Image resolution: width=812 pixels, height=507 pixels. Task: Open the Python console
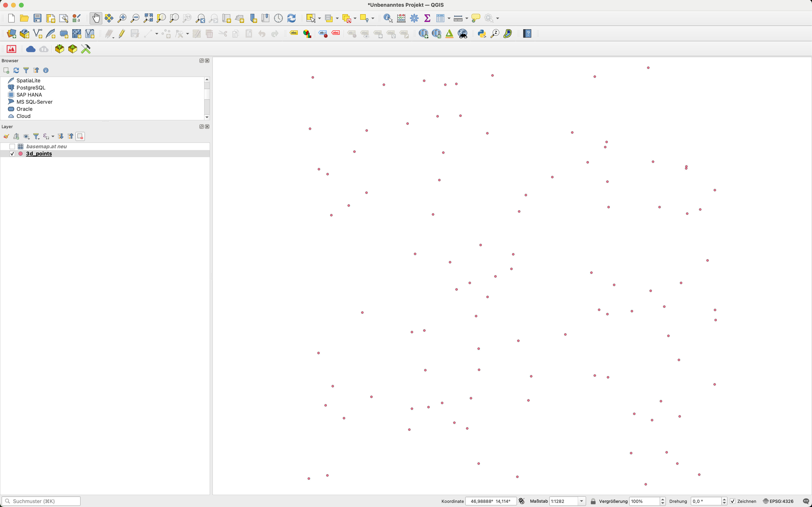482,34
